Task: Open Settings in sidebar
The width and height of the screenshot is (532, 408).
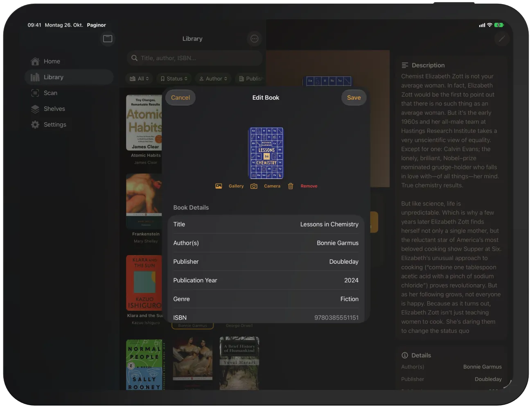Action: click(69, 125)
